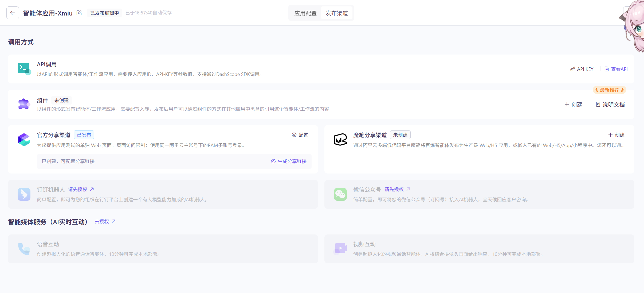Image resolution: width=644 pixels, height=293 pixels.
Task: Click the API调用 terminal icon
Action: (x=24, y=69)
